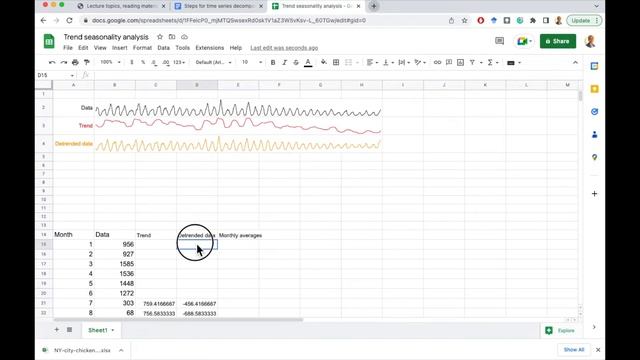Screen dimensions: 640x360
Task: Open Keep notes in side panel
Action: [594, 89]
